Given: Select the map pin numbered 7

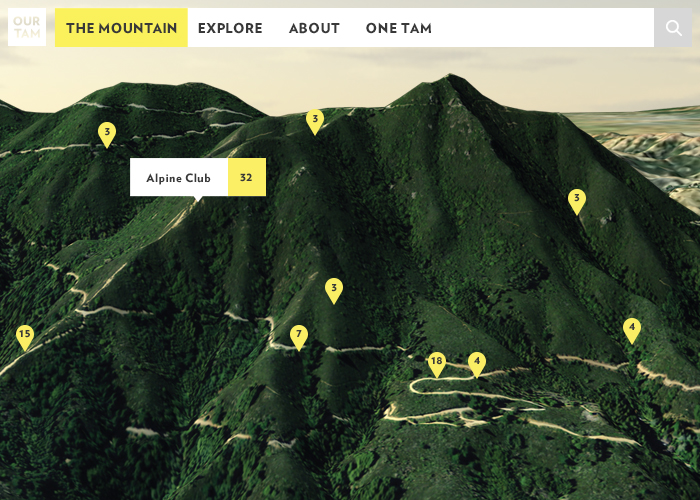Looking at the screenshot, I should tap(298, 336).
